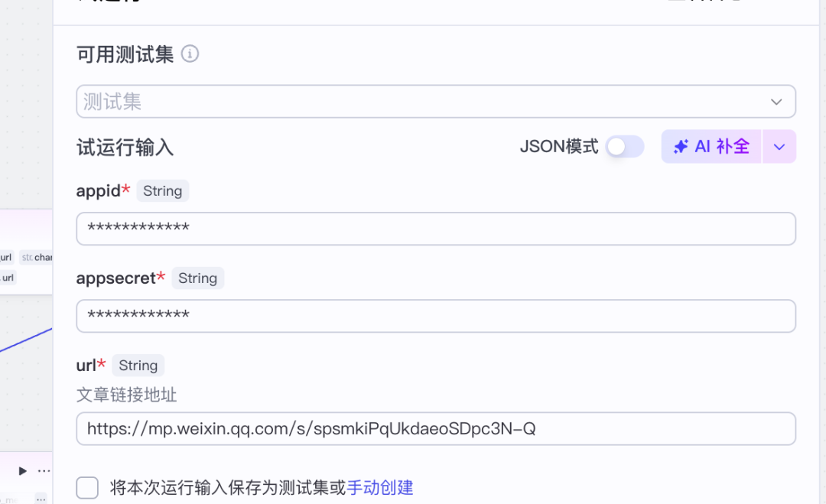Viewport: 826px width, 504px height.
Task: Click the String tag beside url
Action: [x=138, y=366]
